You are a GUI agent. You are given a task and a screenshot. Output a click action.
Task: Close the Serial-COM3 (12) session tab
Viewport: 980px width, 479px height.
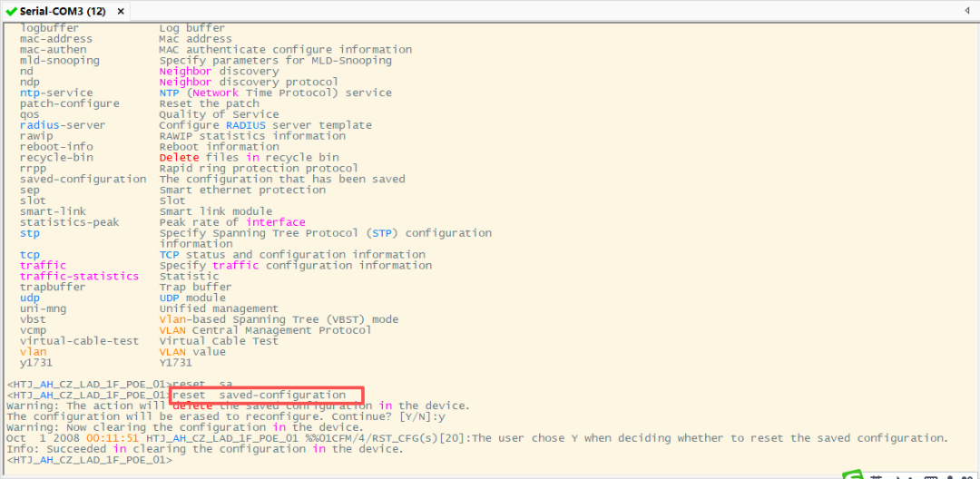click(117, 11)
